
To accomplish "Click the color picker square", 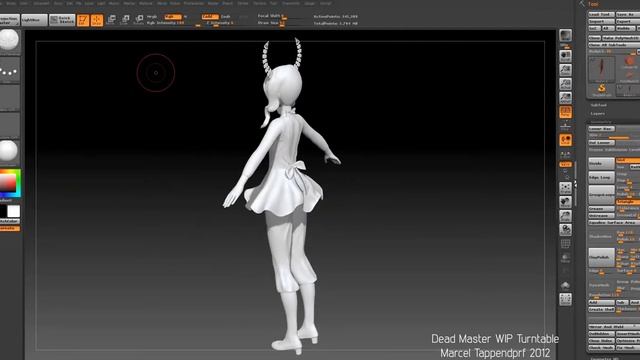I will point(10,183).
